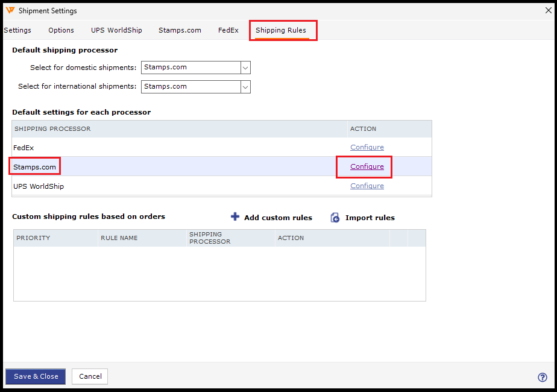The height and width of the screenshot is (392, 557).
Task: Click the plus icon for Add custom rules
Action: click(235, 217)
